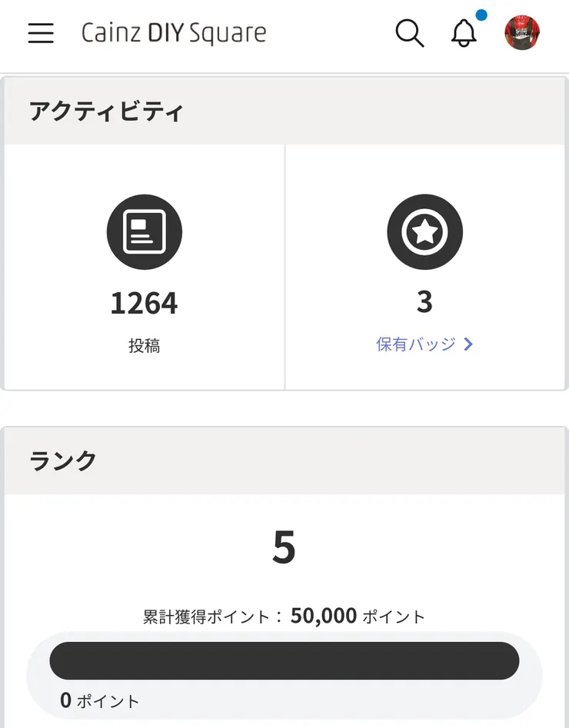
Task: Click the star badge icon
Action: point(424,232)
